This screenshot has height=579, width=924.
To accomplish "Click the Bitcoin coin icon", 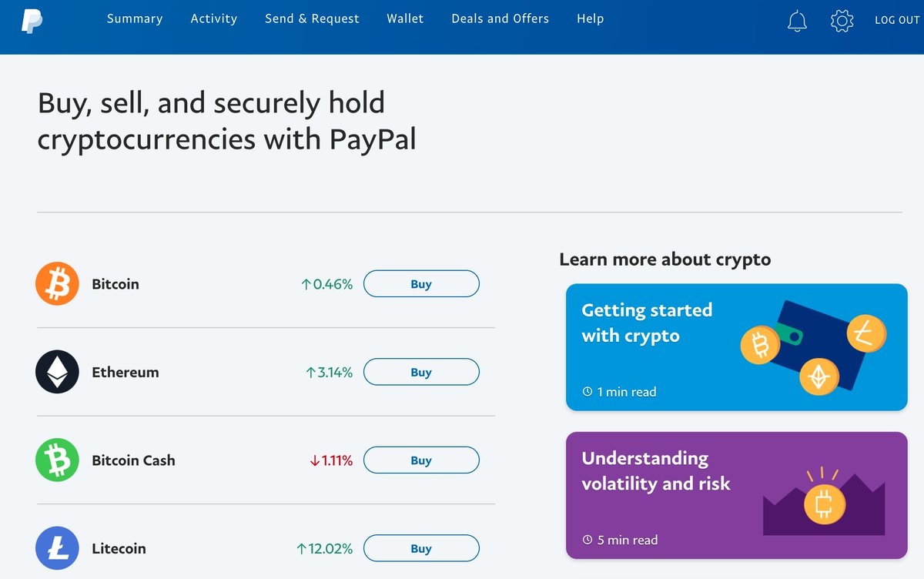I will click(57, 284).
